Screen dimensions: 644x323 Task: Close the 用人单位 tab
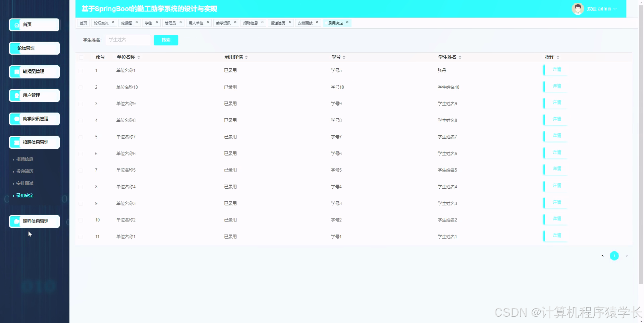[208, 22]
